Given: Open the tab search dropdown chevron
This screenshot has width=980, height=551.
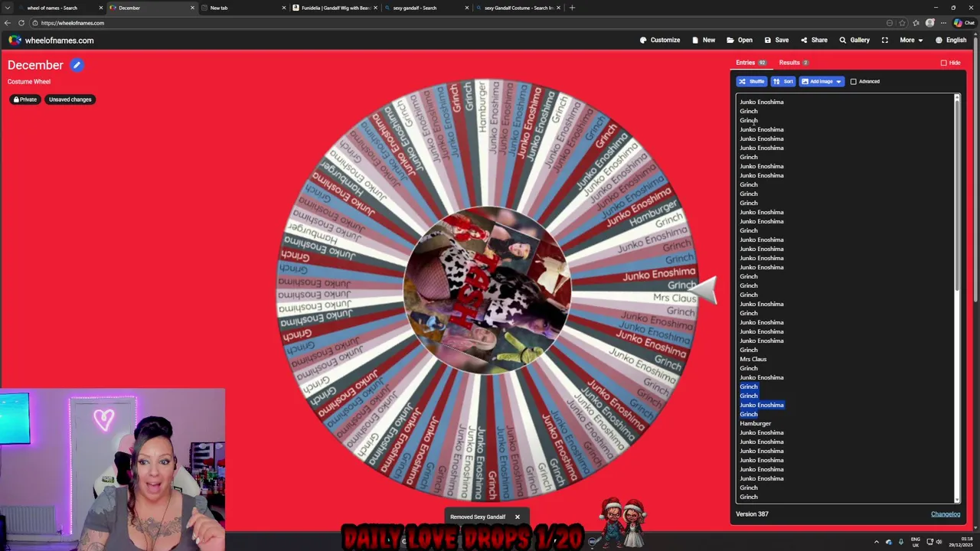Looking at the screenshot, I should (7, 8).
